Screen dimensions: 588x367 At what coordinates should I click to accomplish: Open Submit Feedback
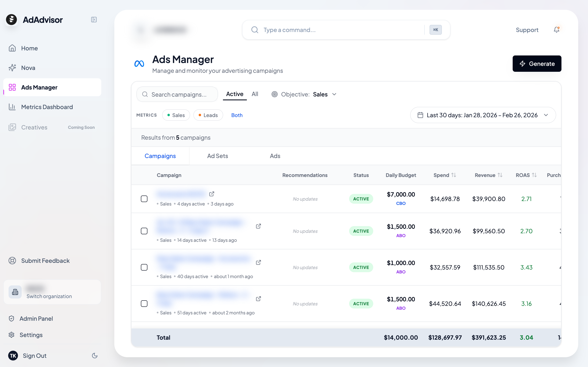click(45, 260)
